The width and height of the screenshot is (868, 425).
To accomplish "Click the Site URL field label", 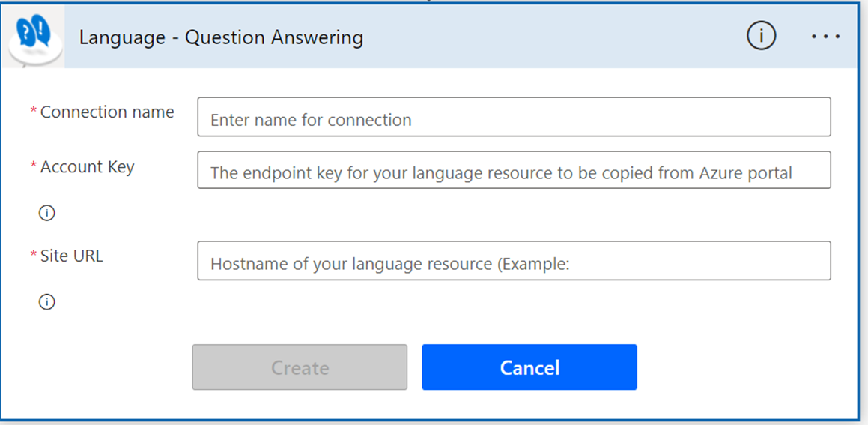I will tap(72, 256).
